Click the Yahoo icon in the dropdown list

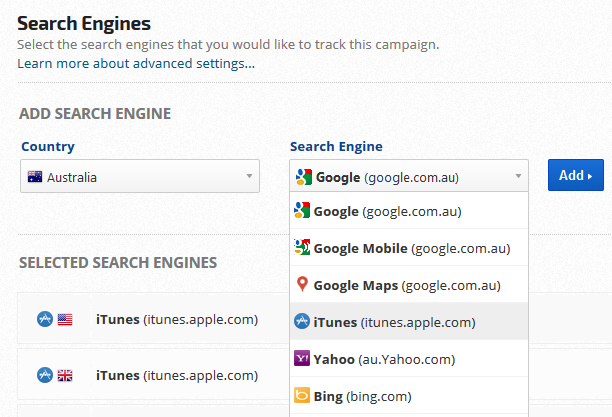302,359
